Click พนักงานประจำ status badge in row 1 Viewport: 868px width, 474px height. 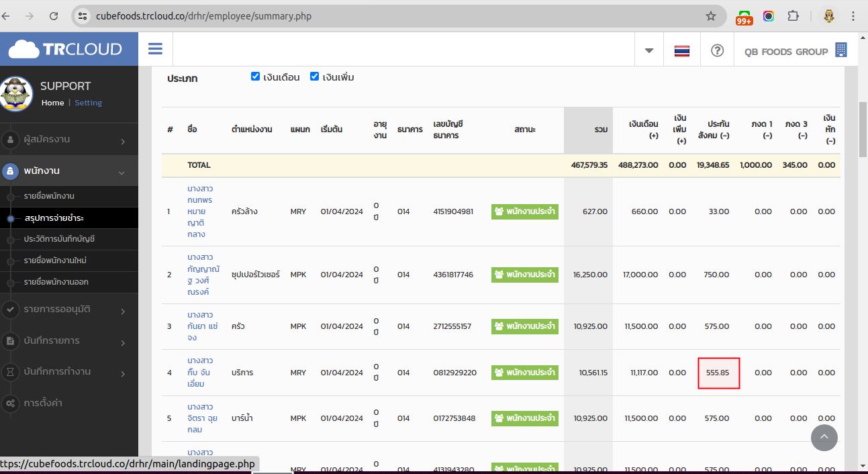525,211
